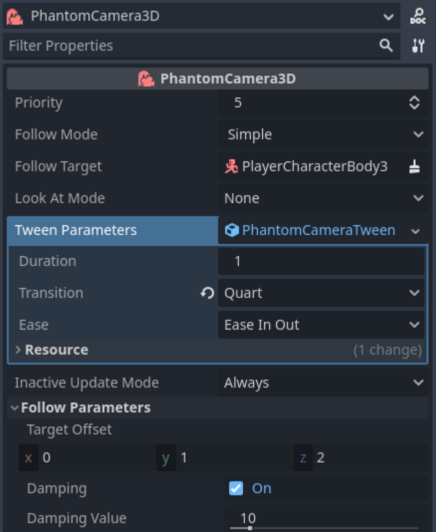Reset Transition with the revert arrow icon
Viewport: 436px width, 532px height.
pyautogui.click(x=207, y=293)
